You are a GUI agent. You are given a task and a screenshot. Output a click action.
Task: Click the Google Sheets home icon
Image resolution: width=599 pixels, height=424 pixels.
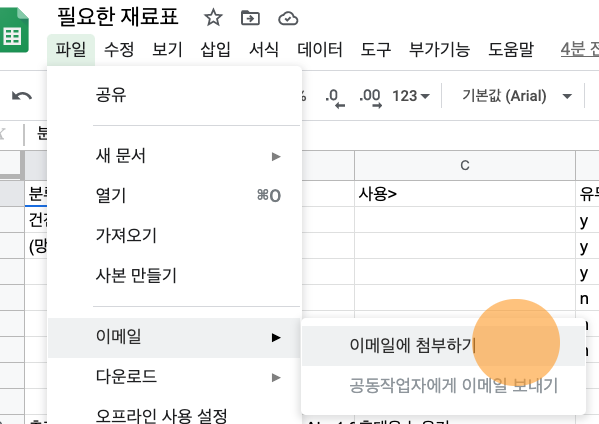coord(14,30)
